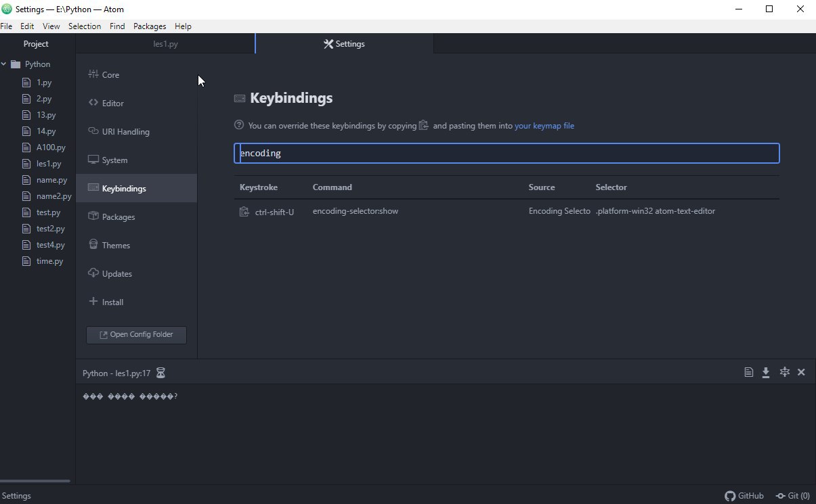Screen dimensions: 816x504
Task: Open 13.py in the tree
Action: (46, 115)
